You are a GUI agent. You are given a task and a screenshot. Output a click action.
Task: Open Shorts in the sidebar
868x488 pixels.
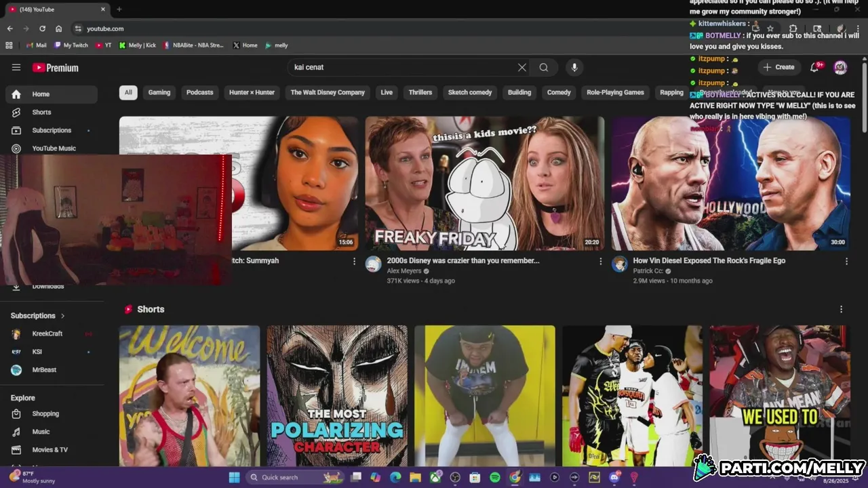52,113
